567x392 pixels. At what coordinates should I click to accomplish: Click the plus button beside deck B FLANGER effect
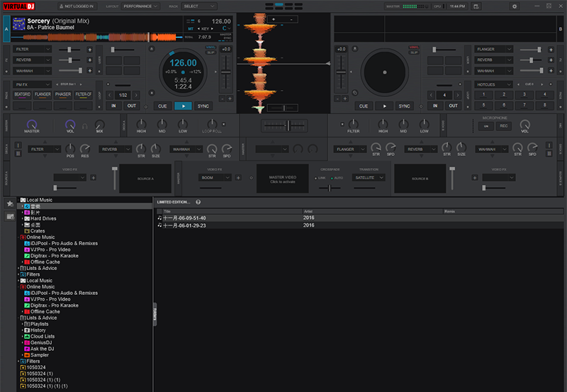point(551,50)
